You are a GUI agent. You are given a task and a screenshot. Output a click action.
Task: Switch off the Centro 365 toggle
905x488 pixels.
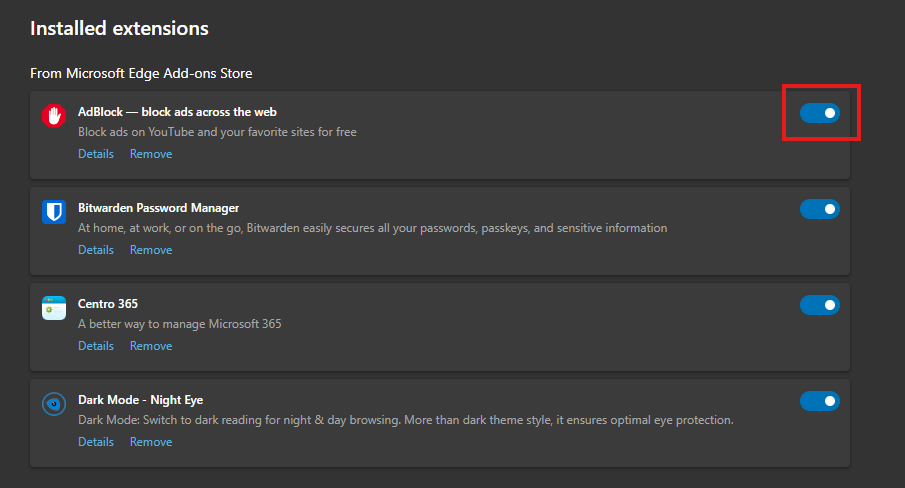(819, 305)
